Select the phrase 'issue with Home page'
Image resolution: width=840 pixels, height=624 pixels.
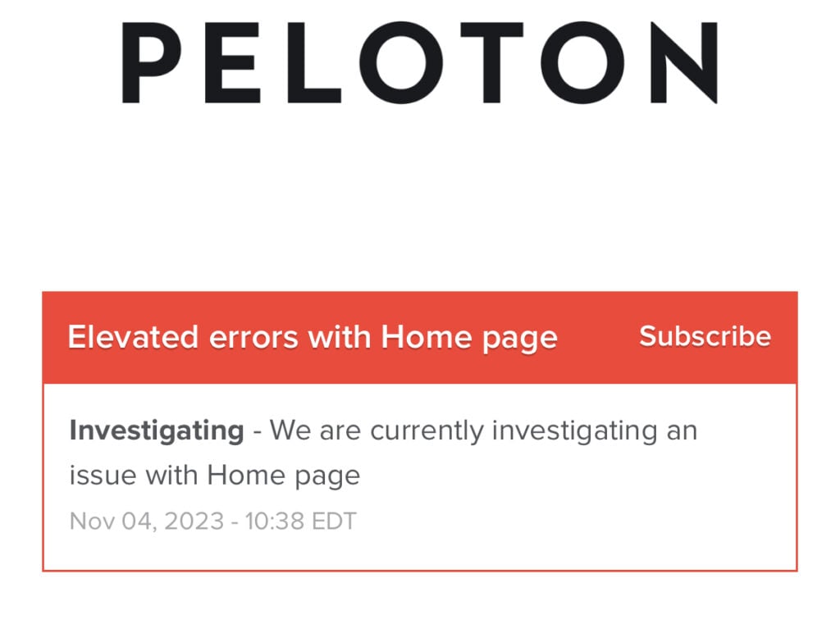tap(214, 474)
